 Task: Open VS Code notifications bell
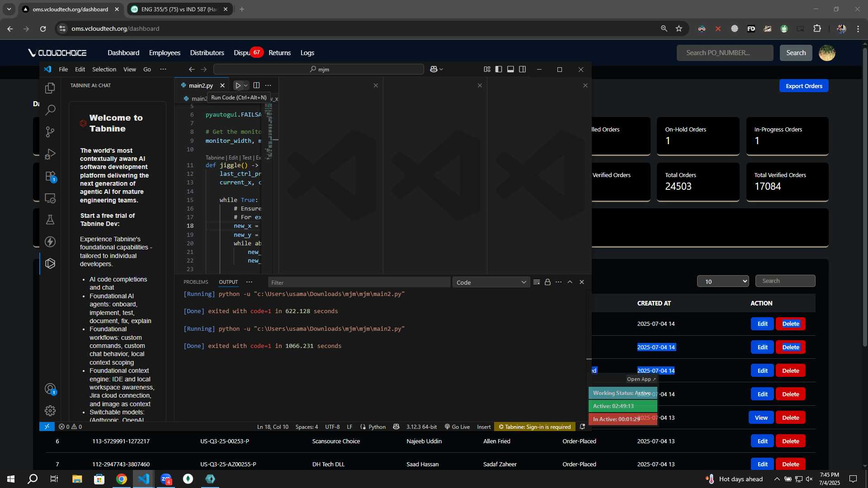coord(582,427)
